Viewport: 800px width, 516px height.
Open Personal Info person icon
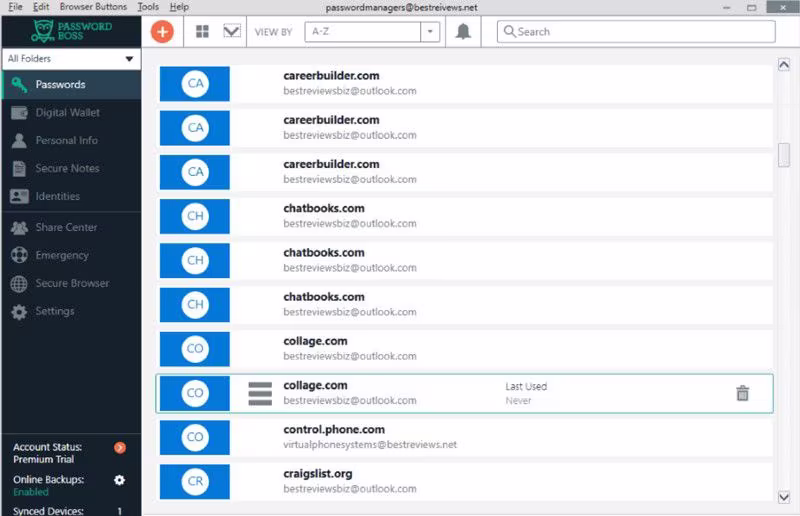(19, 140)
